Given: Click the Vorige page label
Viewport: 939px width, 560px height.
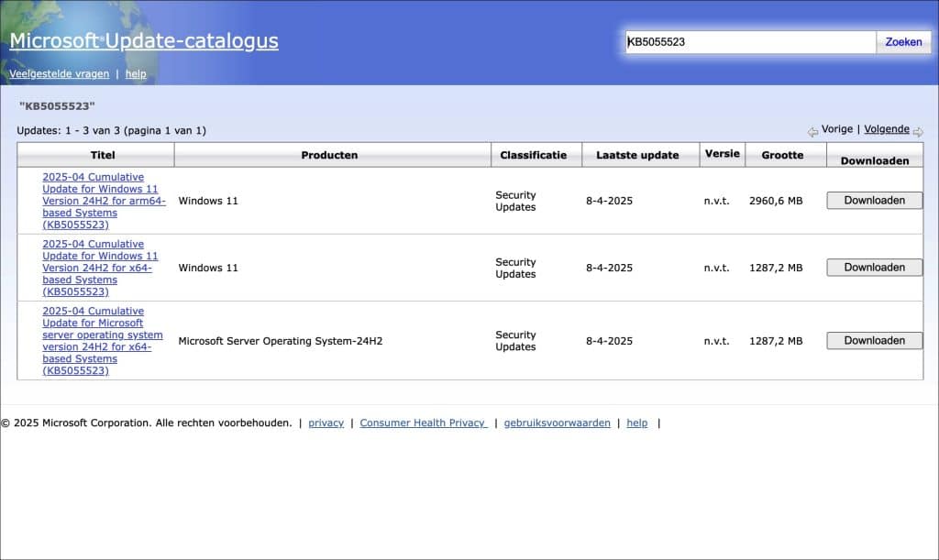Looking at the screenshot, I should (x=837, y=129).
